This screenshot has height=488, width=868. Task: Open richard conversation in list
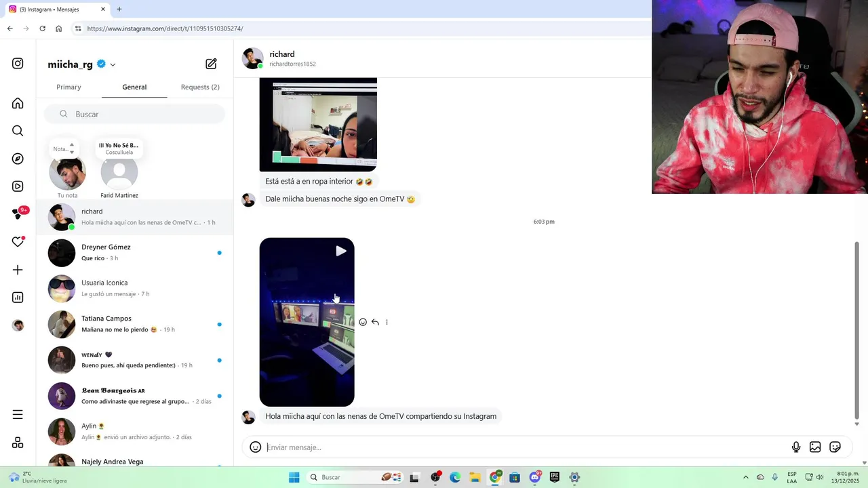[134, 217]
